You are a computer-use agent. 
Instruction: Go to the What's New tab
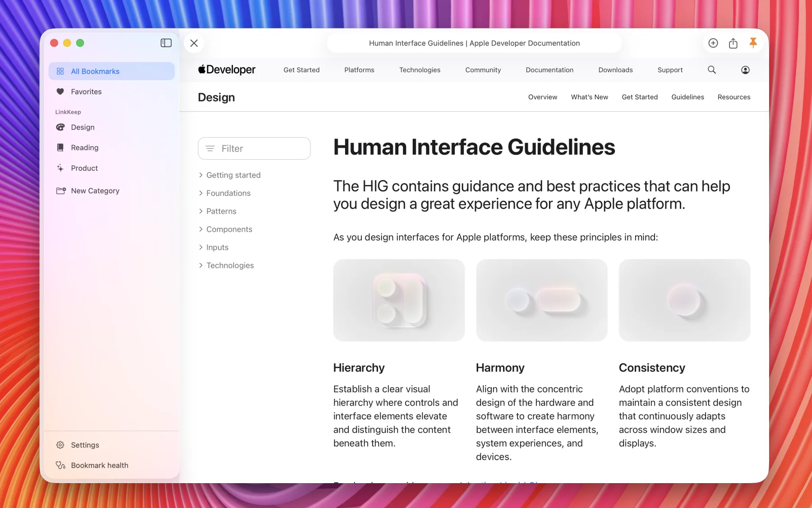(x=590, y=97)
